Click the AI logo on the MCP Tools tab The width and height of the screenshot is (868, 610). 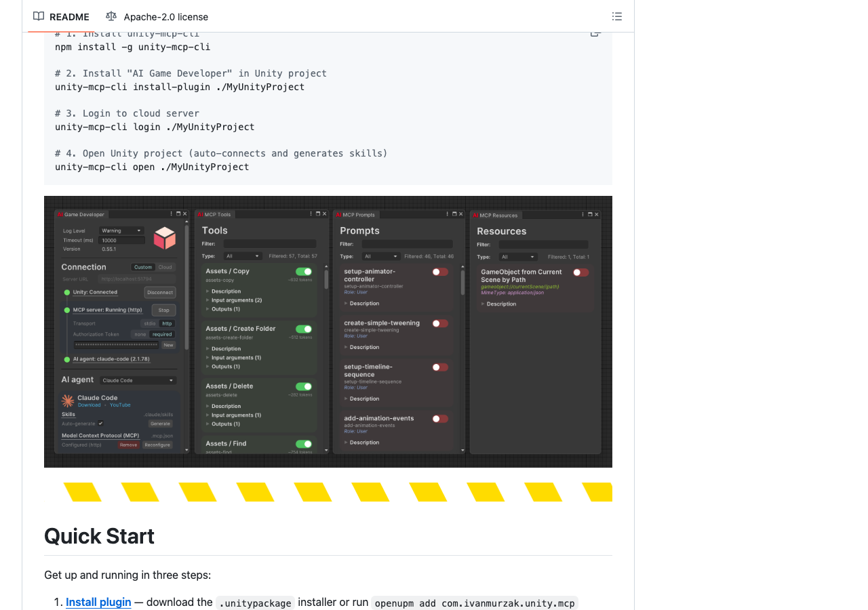201,214
